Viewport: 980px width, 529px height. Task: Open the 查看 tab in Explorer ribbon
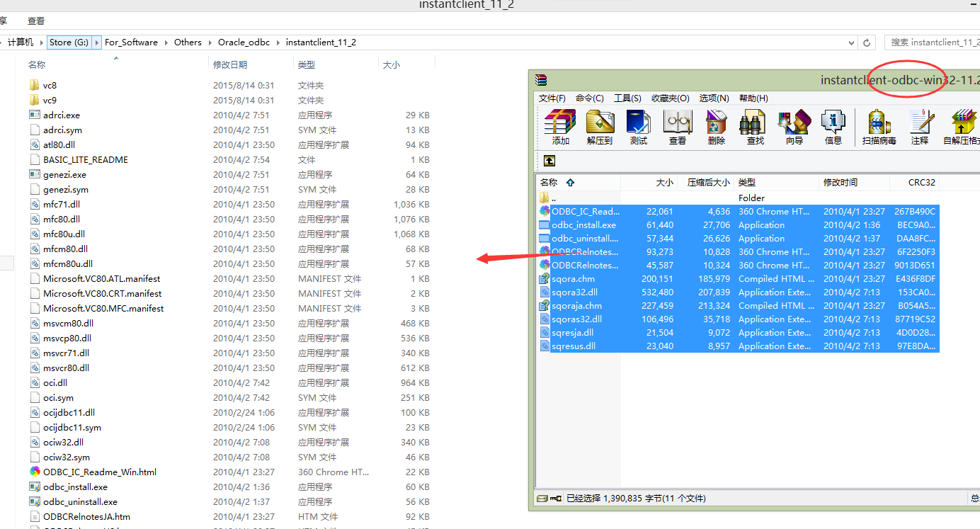pos(35,21)
